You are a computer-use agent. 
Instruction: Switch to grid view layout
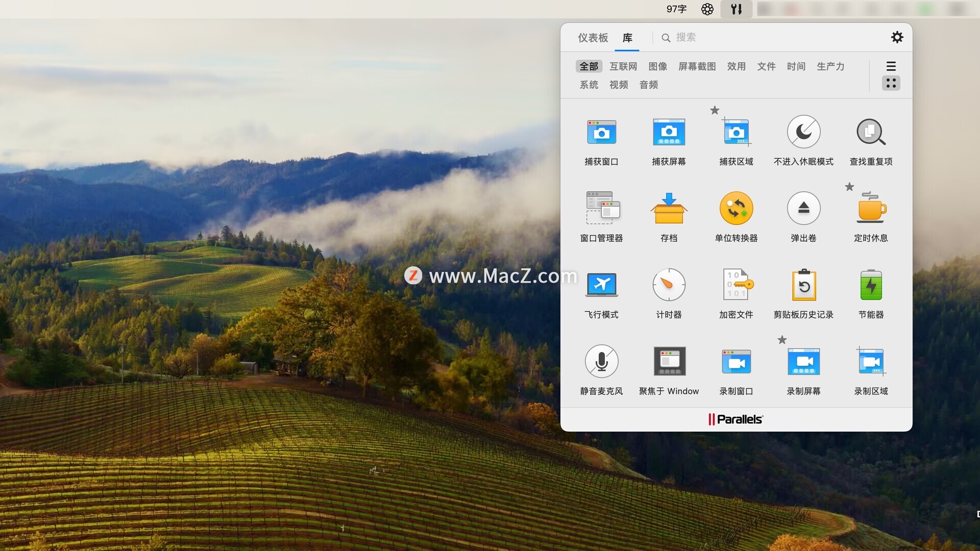pos(891,83)
